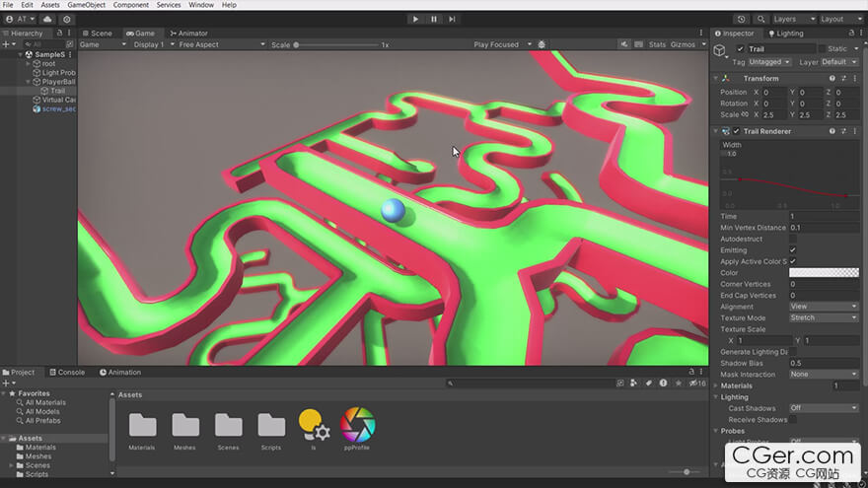This screenshot has height=488, width=868.
Task: Toggle Apply Active Color Space checkbox
Action: (793, 261)
